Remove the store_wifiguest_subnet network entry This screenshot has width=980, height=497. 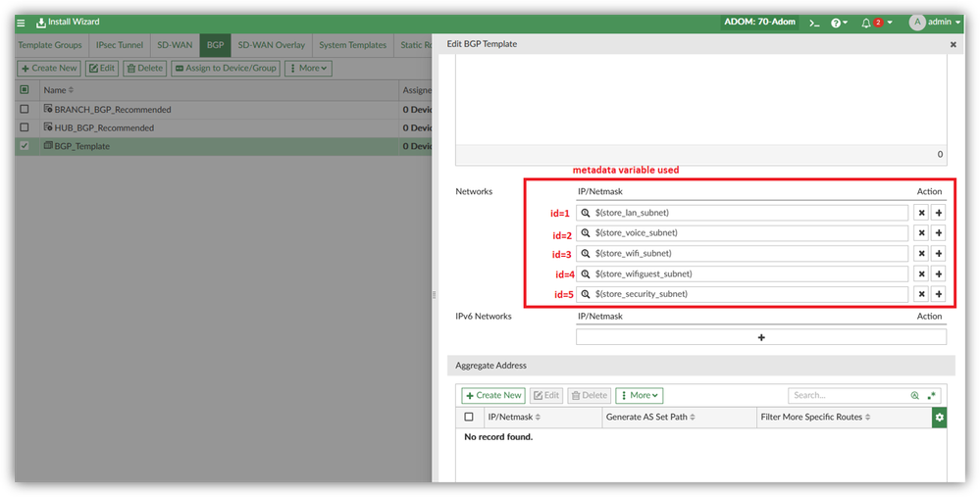coord(921,274)
